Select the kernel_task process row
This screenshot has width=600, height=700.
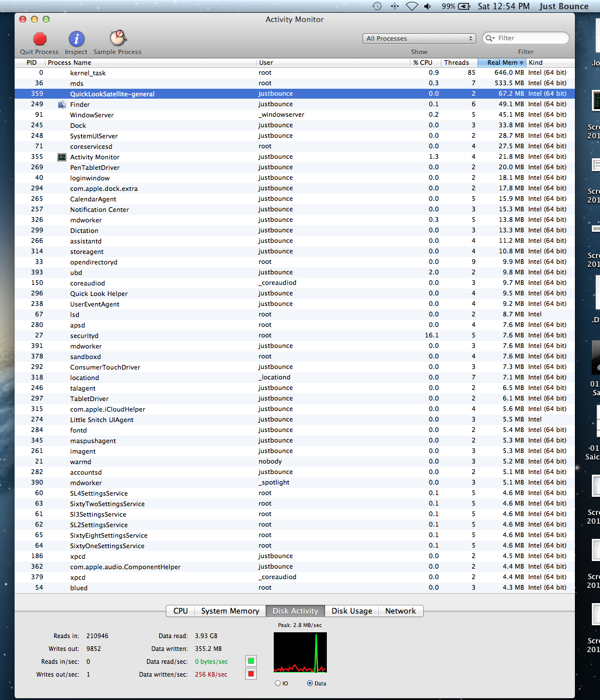click(x=295, y=73)
